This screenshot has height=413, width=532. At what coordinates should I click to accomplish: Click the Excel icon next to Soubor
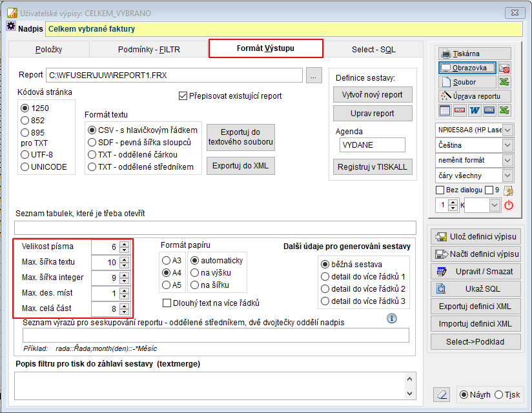(504, 82)
